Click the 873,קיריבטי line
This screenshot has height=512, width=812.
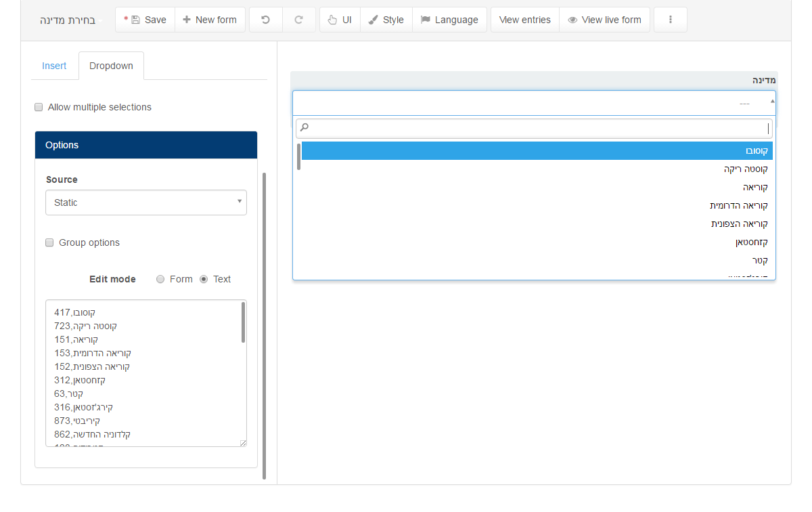tap(77, 421)
